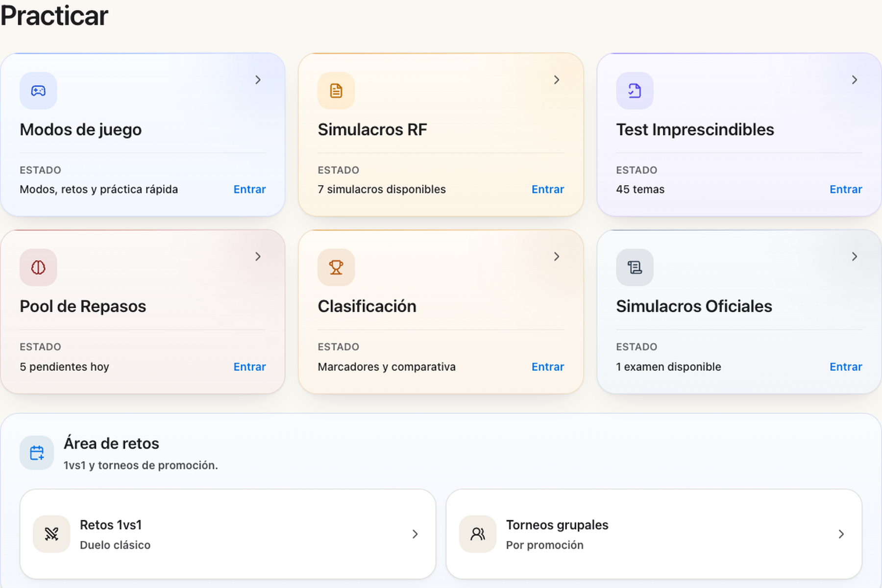The height and width of the screenshot is (588, 882).
Task: Click the 'Por promoción' subtitle
Action: click(545, 545)
